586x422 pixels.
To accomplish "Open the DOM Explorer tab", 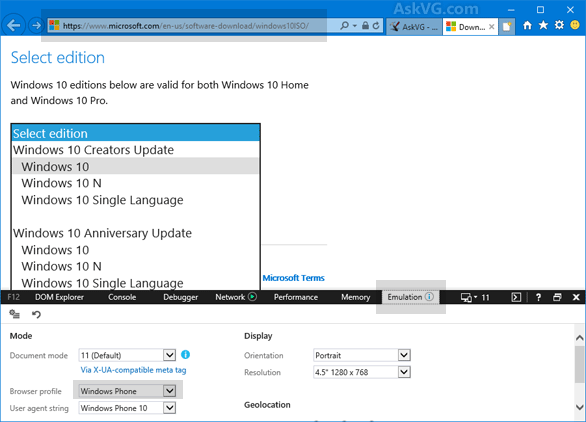I will click(59, 297).
